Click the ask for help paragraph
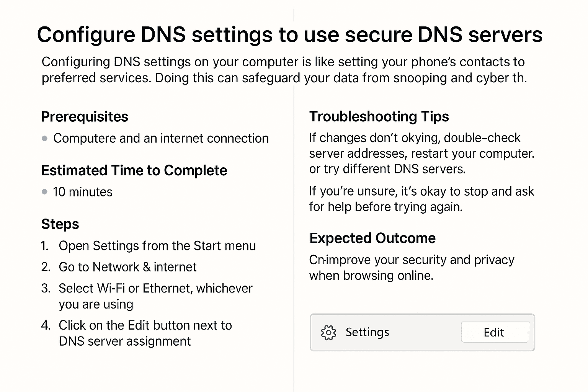588x392 pixels. [x=421, y=199]
